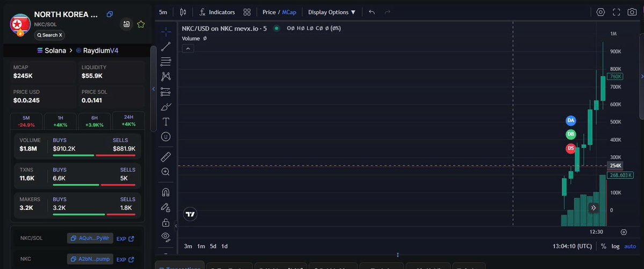644x269 pixels.
Task: Enter fullscreen chart mode
Action: pyautogui.click(x=617, y=12)
